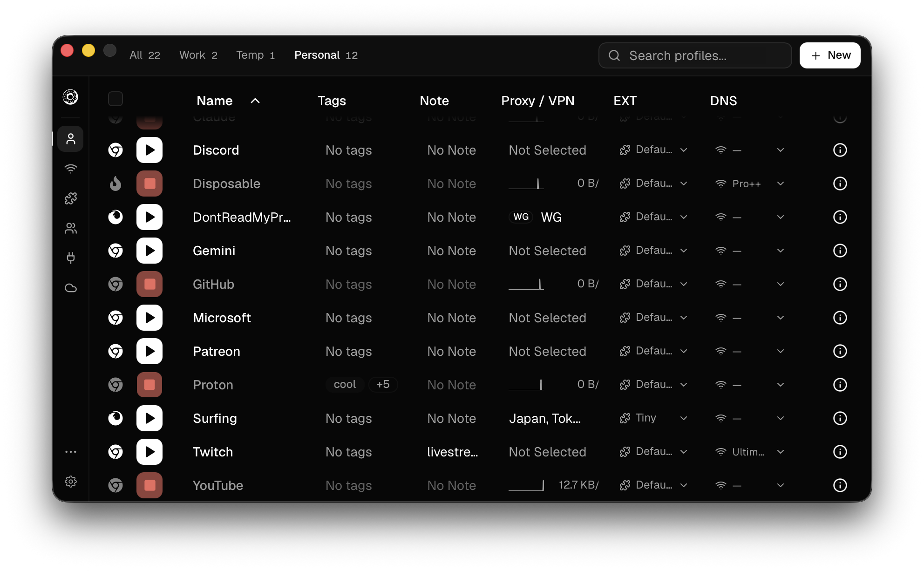Show info for the Twitch profile
Screen dimensions: 924x571
(x=840, y=452)
